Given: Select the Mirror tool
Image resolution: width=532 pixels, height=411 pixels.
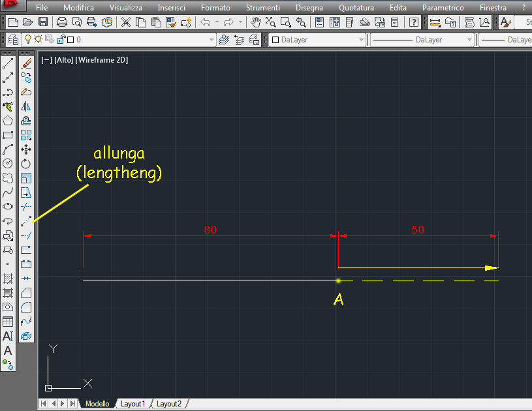Looking at the screenshot, I should point(26,106).
